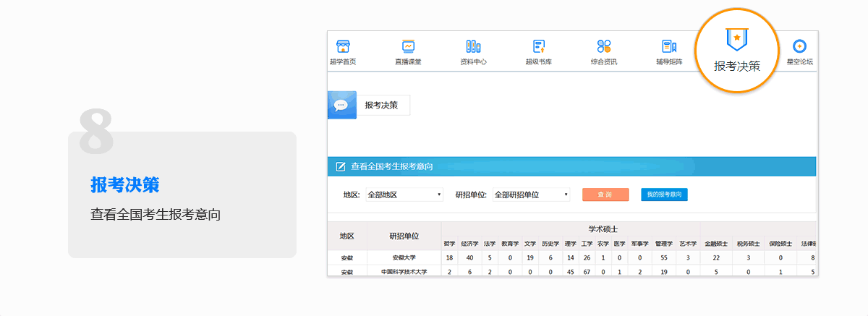The image size is (868, 316).
Task: Click the blue 我的报考意向 button
Action: 664,195
